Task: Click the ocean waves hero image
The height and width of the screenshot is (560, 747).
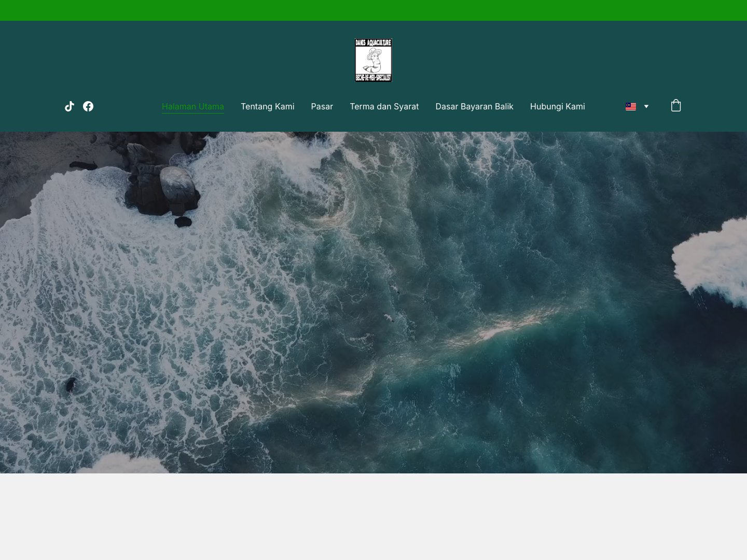Action: [374, 302]
